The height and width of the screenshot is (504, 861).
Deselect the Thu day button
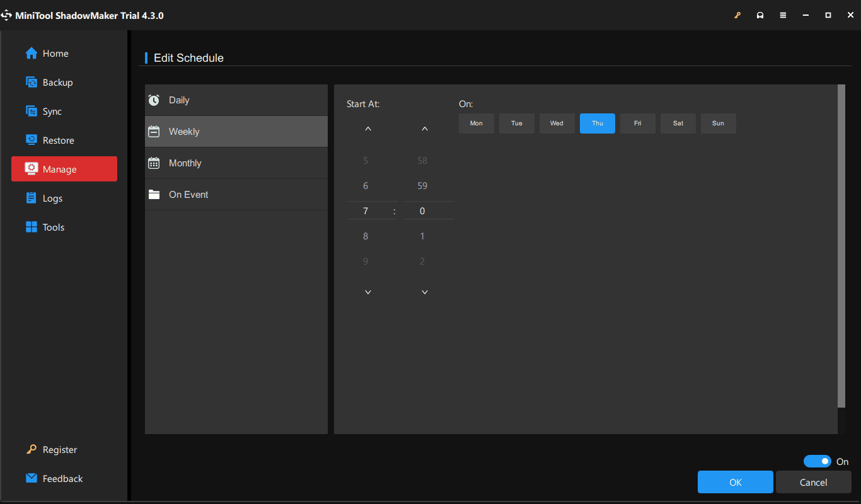[598, 123]
